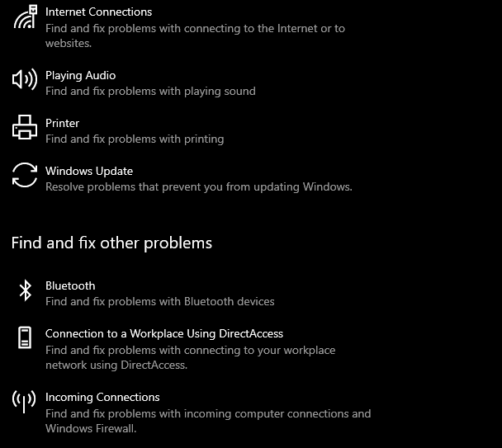
Task: Click the Bluetooth symbol icon
Action: click(26, 290)
